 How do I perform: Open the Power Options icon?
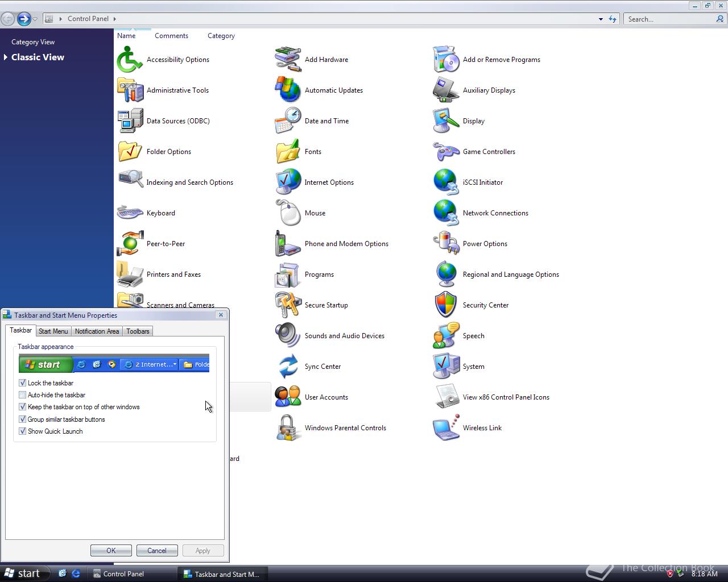[446, 244]
